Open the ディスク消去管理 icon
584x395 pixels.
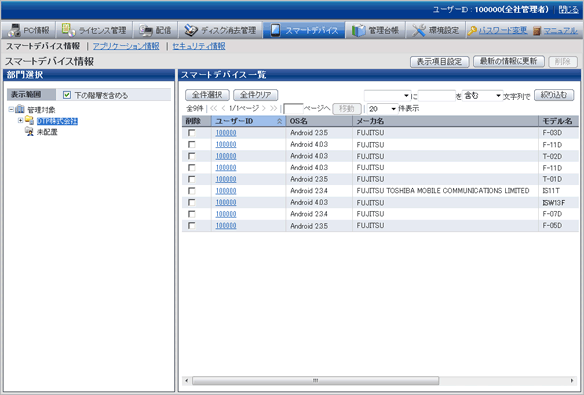coord(191,30)
